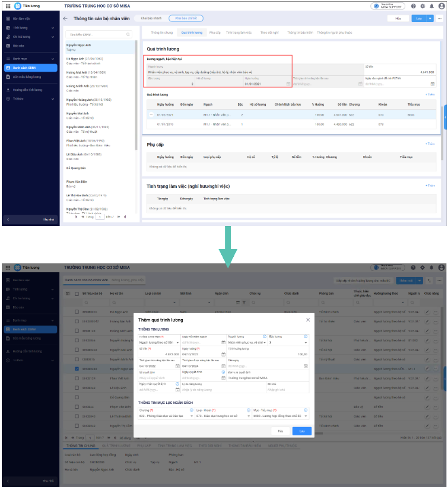Open the app grid launcher icon
This screenshot has width=448, height=487.
(8, 6)
